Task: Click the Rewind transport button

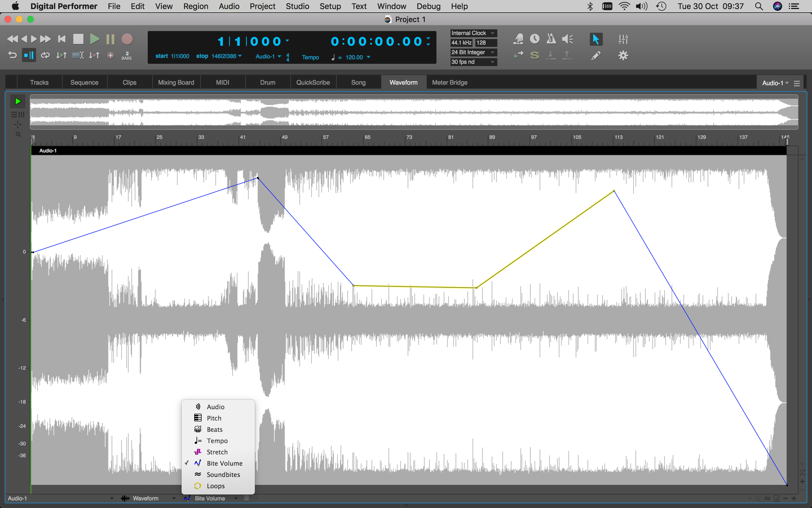Action: click(12, 39)
